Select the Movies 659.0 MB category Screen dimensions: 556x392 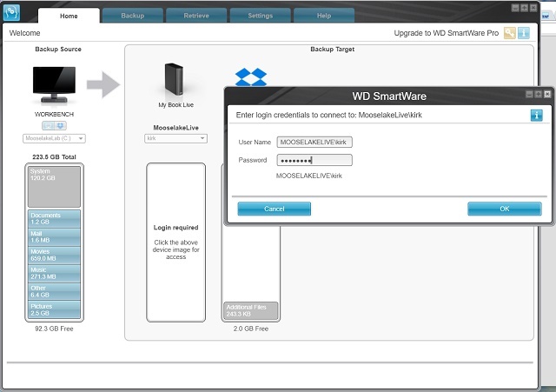click(54, 255)
